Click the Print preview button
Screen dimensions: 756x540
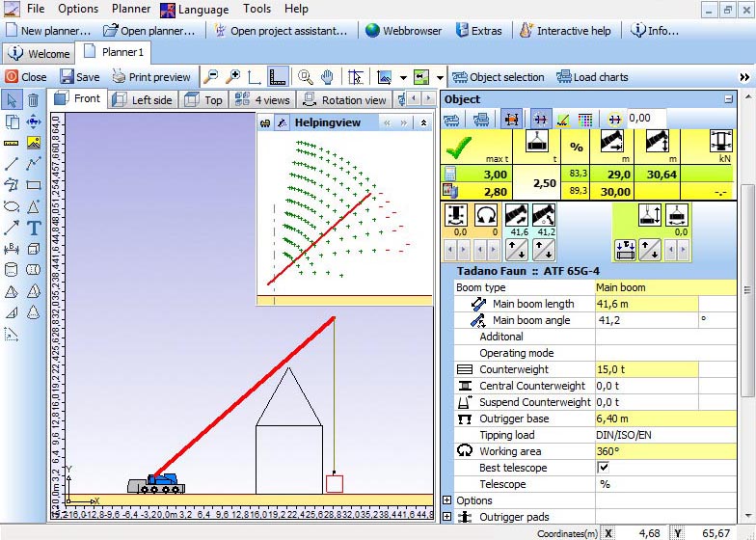[x=150, y=77]
